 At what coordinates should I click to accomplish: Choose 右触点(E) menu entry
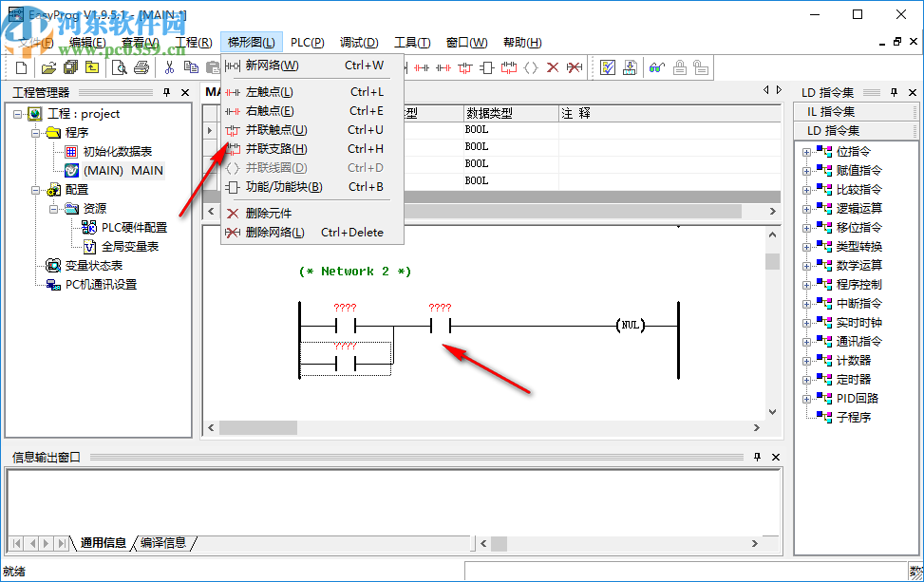[x=312, y=111]
